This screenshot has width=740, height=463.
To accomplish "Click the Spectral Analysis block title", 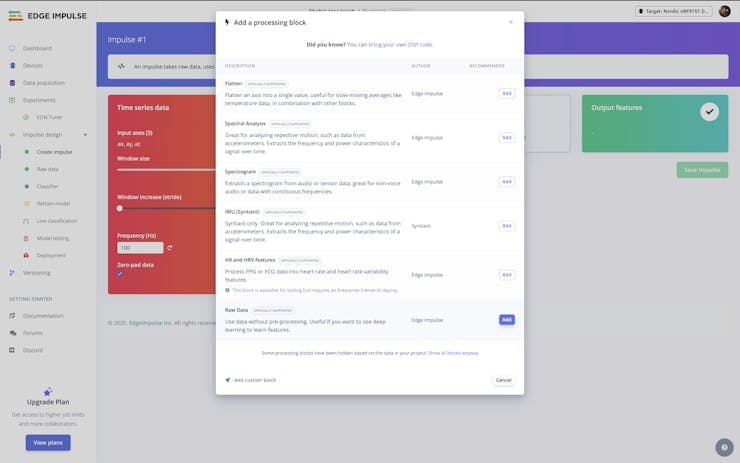I will point(245,124).
